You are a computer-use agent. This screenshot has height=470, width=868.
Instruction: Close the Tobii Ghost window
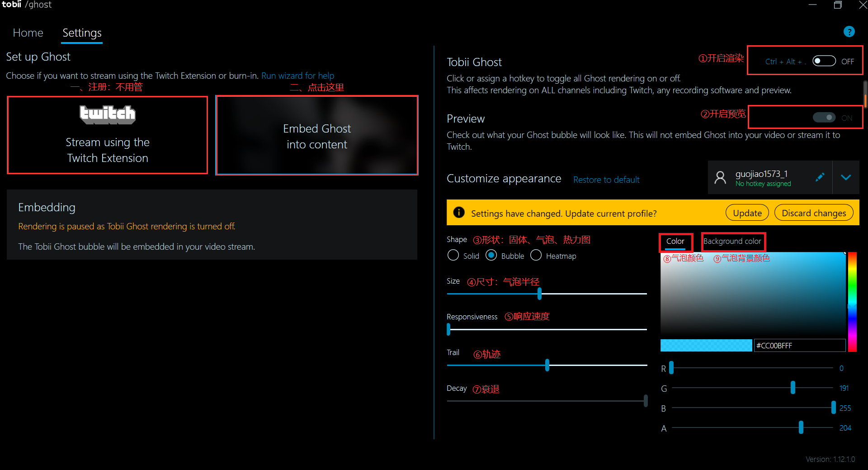click(863, 5)
